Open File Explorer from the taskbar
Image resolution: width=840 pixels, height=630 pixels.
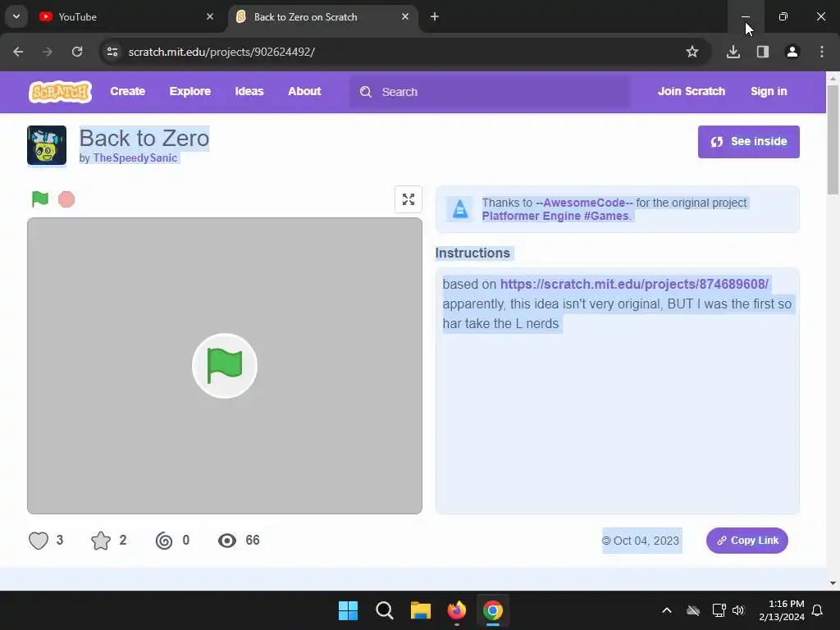421,610
